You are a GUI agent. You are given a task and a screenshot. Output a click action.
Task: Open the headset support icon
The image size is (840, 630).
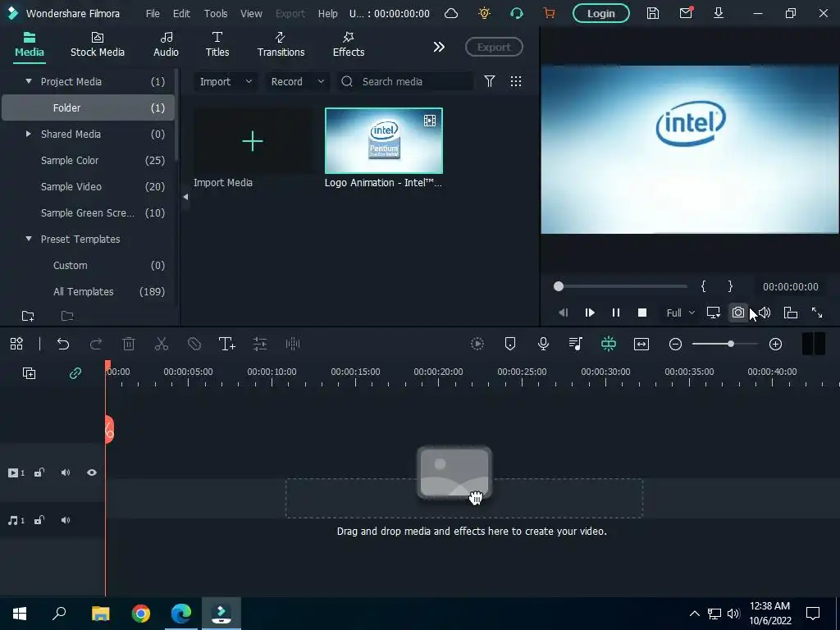coord(517,13)
